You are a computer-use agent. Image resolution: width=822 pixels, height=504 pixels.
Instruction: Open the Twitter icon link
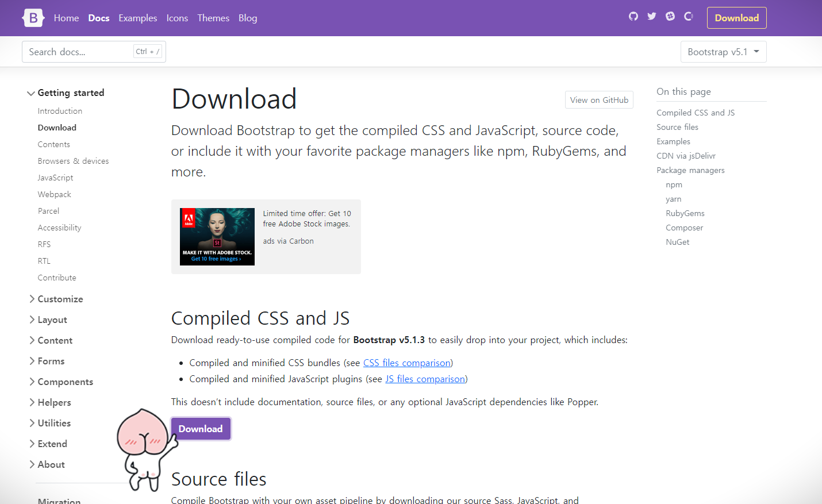point(652,16)
